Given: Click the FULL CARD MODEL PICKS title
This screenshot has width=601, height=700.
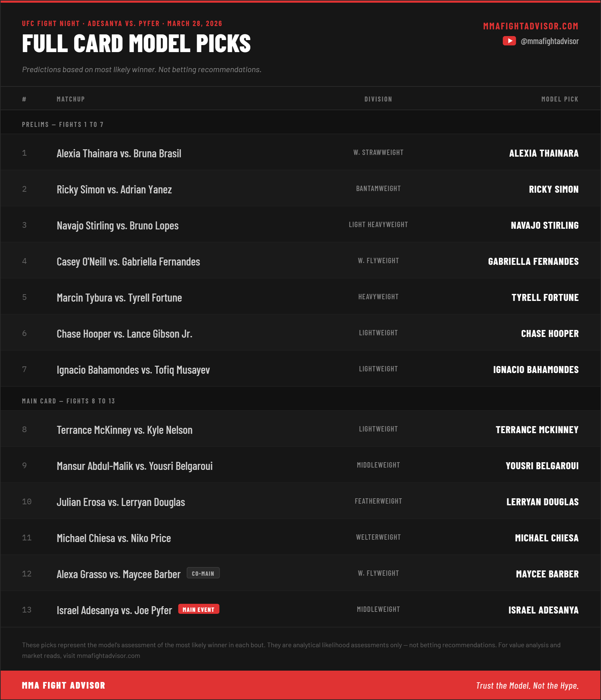Looking at the screenshot, I should tap(137, 43).
